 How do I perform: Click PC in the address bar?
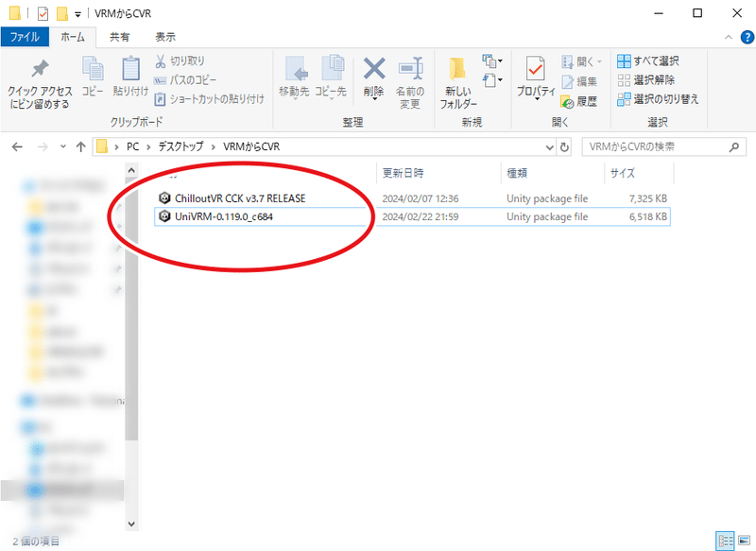(132, 146)
